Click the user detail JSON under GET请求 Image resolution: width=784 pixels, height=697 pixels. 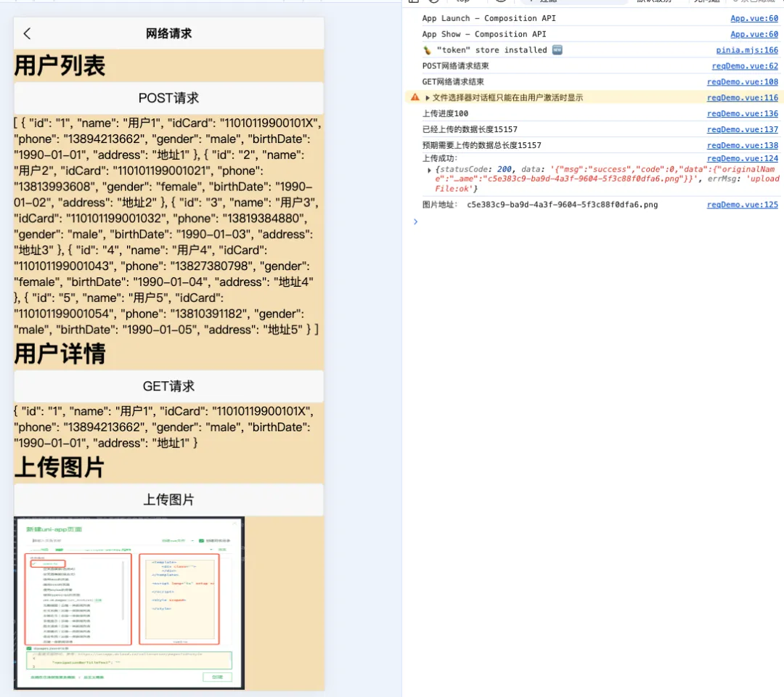164,427
